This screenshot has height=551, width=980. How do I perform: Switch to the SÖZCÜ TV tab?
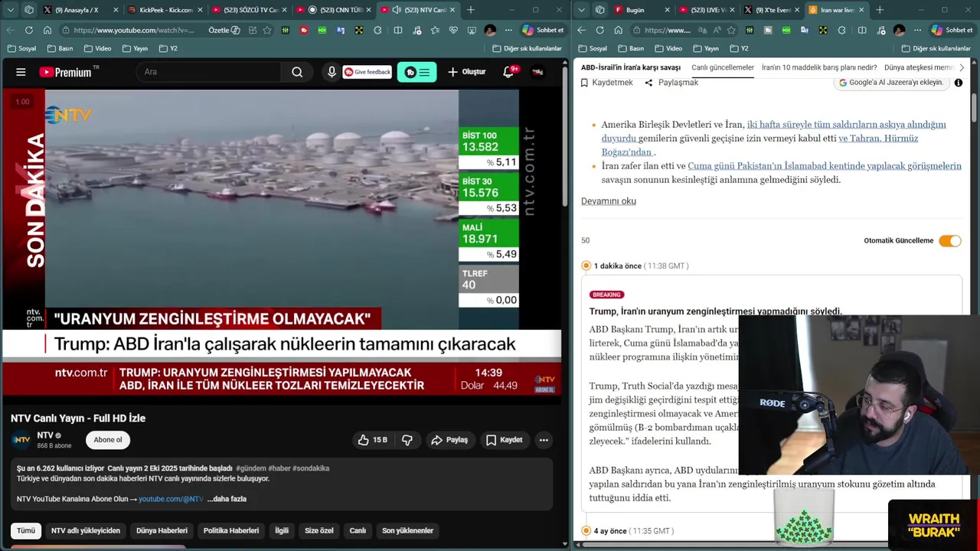coord(249,10)
